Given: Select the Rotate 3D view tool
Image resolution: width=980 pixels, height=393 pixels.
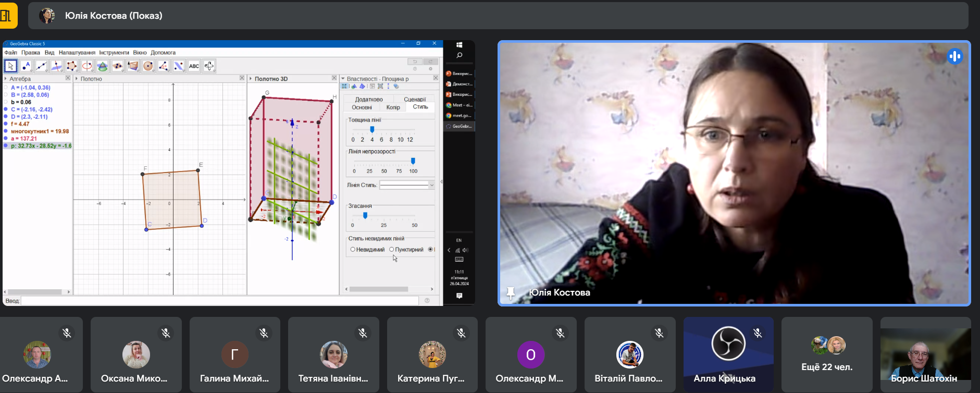Looking at the screenshot, I should coord(209,66).
